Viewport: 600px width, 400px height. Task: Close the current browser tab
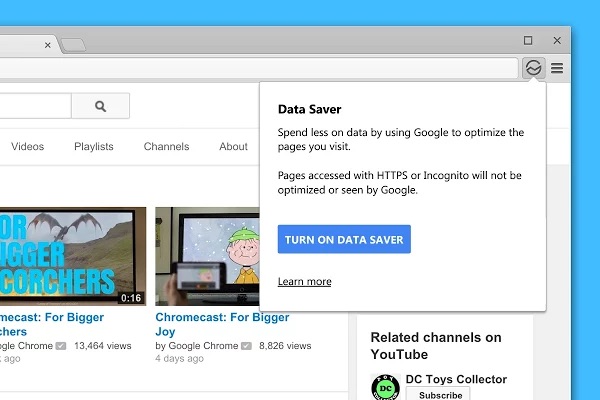pyautogui.click(x=47, y=45)
